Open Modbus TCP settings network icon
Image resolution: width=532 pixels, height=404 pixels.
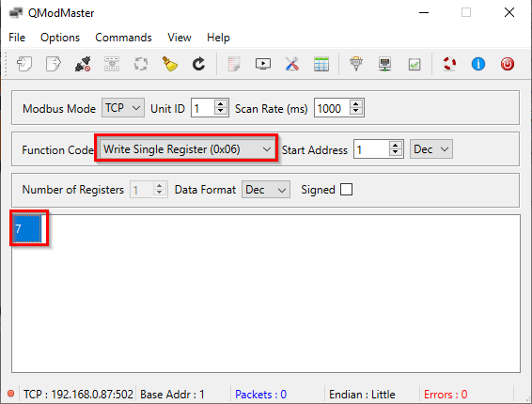coord(385,64)
